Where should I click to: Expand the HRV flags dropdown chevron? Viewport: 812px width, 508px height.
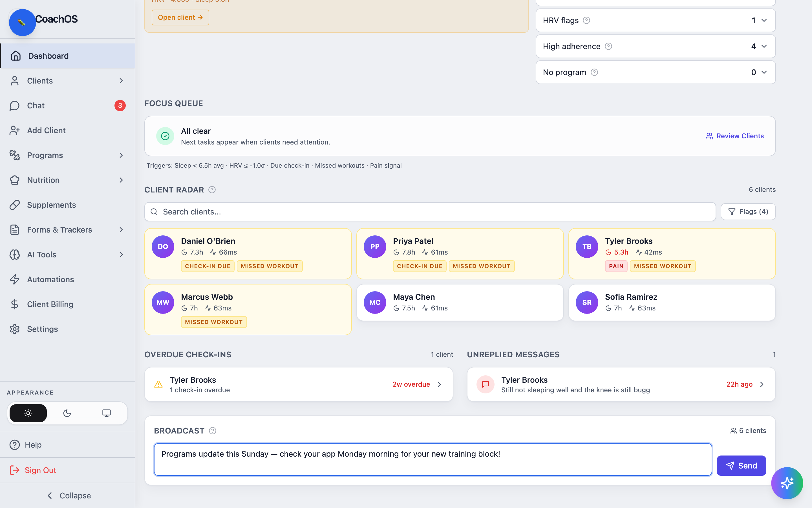click(764, 21)
